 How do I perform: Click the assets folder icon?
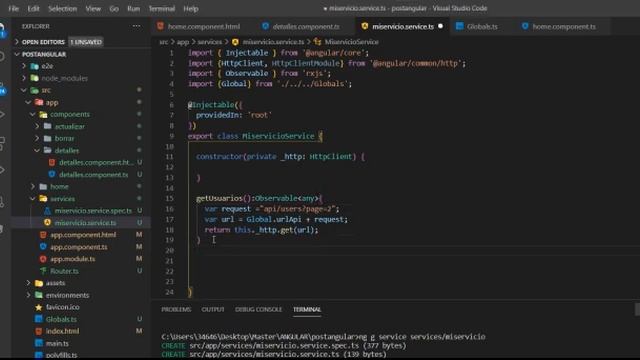pyautogui.click(x=39, y=283)
